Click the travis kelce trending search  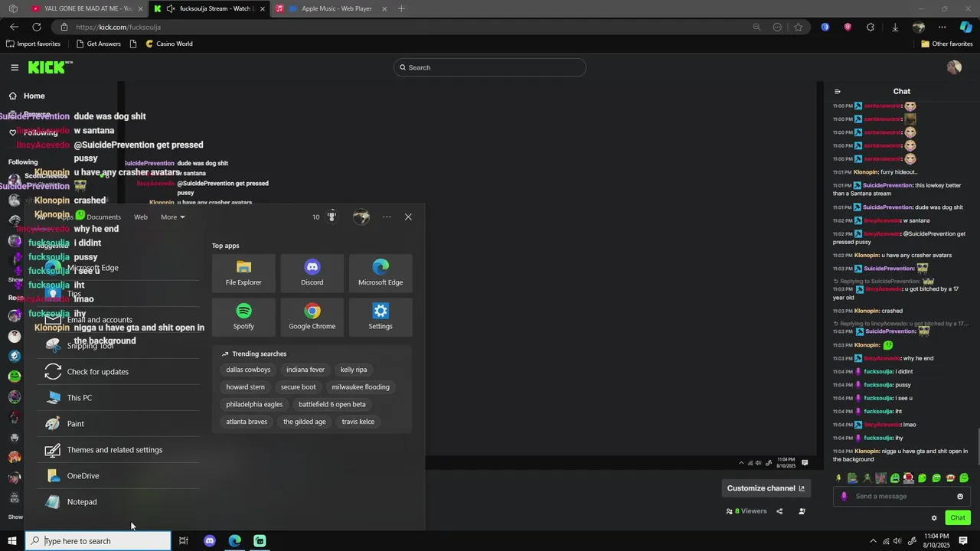coord(358,422)
